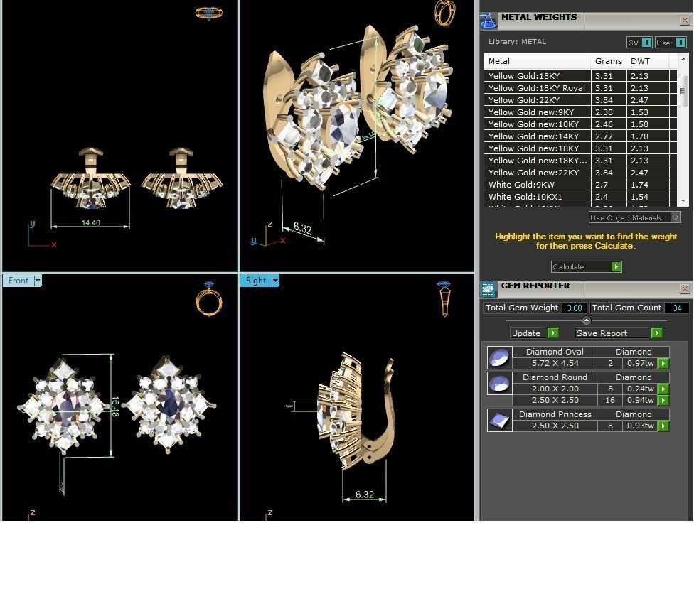The image size is (694, 616).
Task: Click the 16.48 dimension label in Front view
Action: tap(115, 406)
